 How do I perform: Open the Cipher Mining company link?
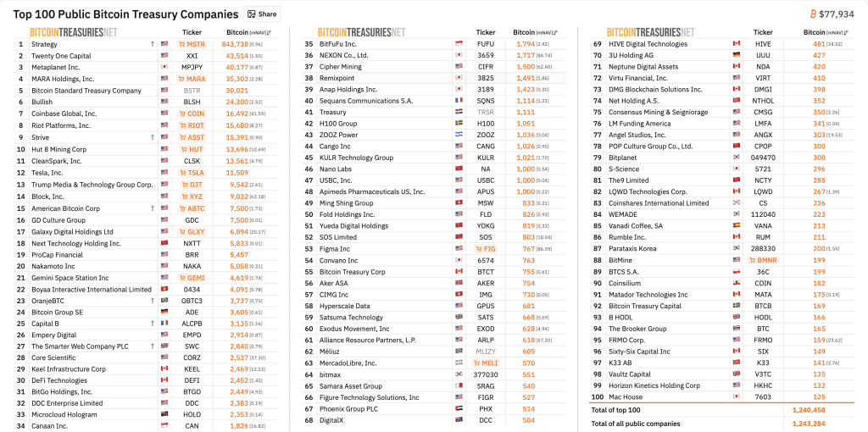[341, 66]
